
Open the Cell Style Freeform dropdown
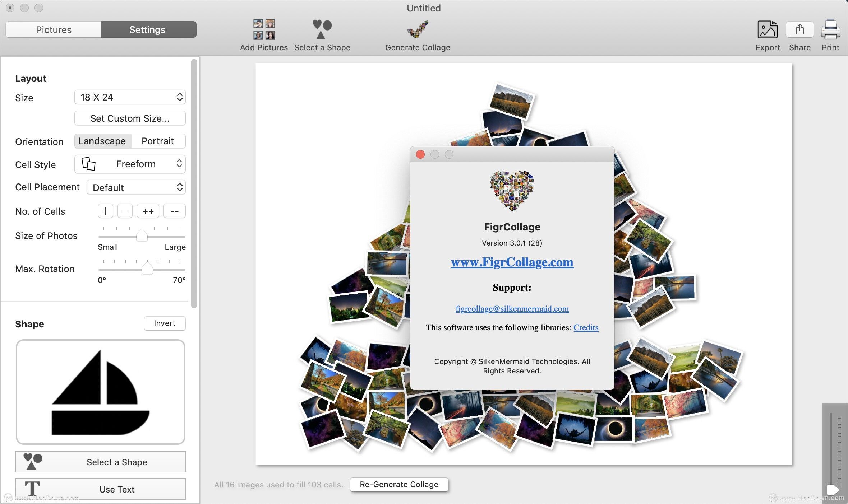pyautogui.click(x=130, y=164)
